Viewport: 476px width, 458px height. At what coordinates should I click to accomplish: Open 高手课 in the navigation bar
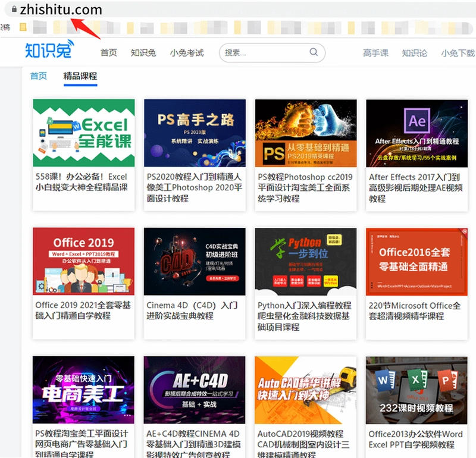point(375,53)
